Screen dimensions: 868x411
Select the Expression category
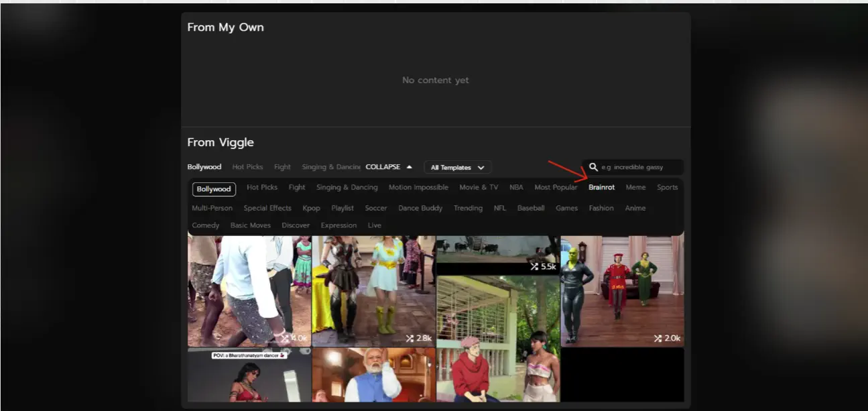click(338, 225)
